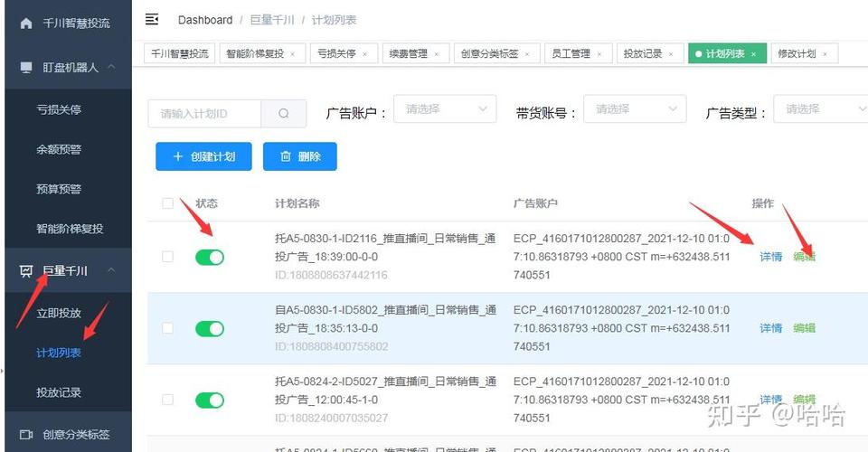Close the active 计划列表 tab
This screenshot has height=452, width=868.
click(753, 54)
